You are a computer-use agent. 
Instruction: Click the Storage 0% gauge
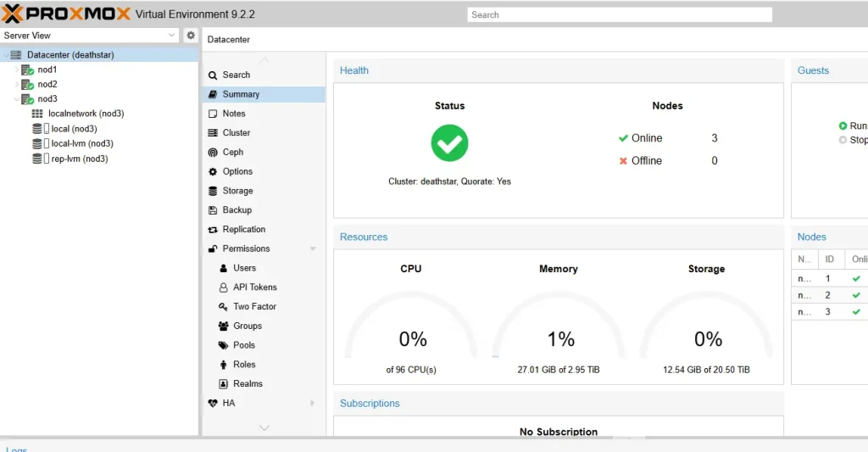click(x=707, y=326)
